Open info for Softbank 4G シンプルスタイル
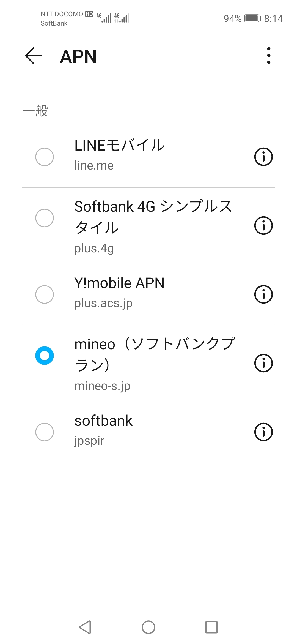Screen dimensions: 297x644 [x=263, y=226]
